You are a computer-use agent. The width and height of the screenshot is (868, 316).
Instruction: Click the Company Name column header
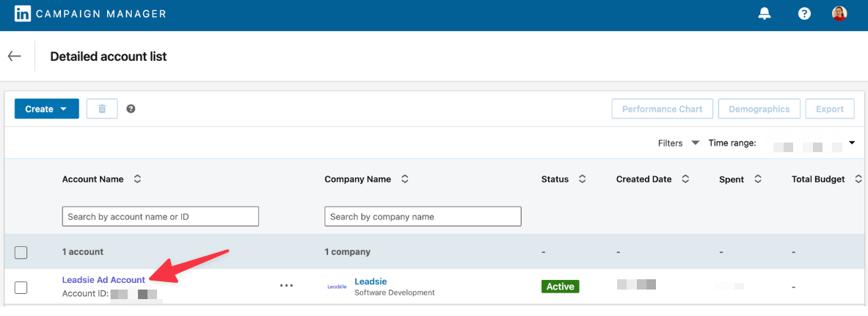pos(357,179)
